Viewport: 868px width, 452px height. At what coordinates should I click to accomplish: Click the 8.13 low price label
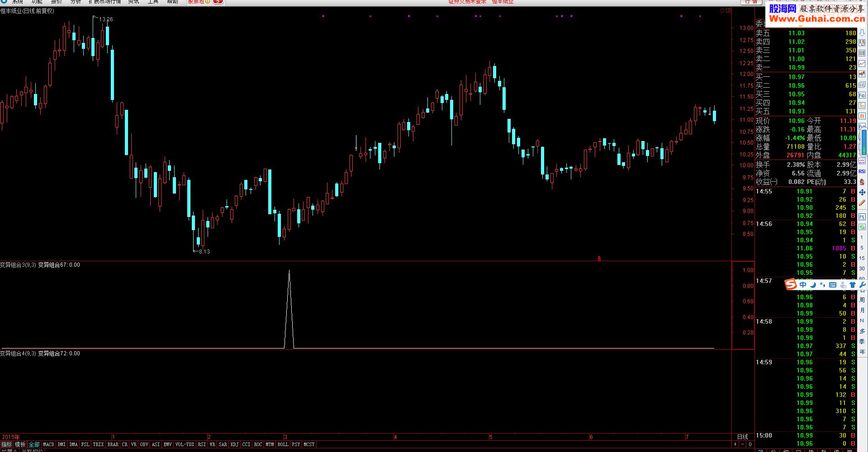204,252
